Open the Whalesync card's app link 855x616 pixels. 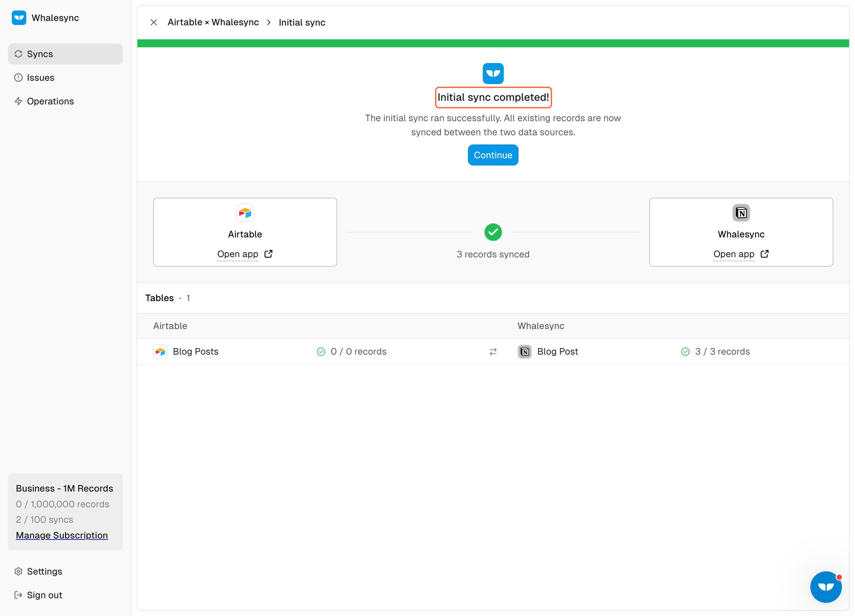click(x=734, y=254)
